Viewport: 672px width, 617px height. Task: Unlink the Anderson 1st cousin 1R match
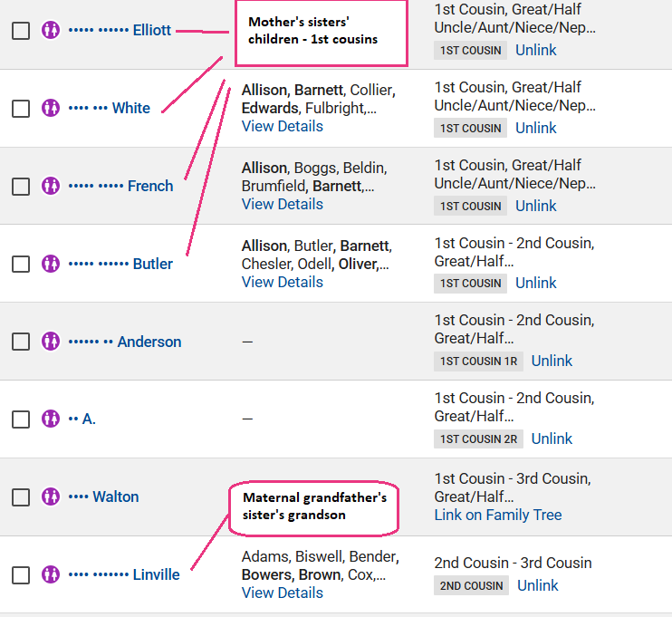(x=552, y=361)
